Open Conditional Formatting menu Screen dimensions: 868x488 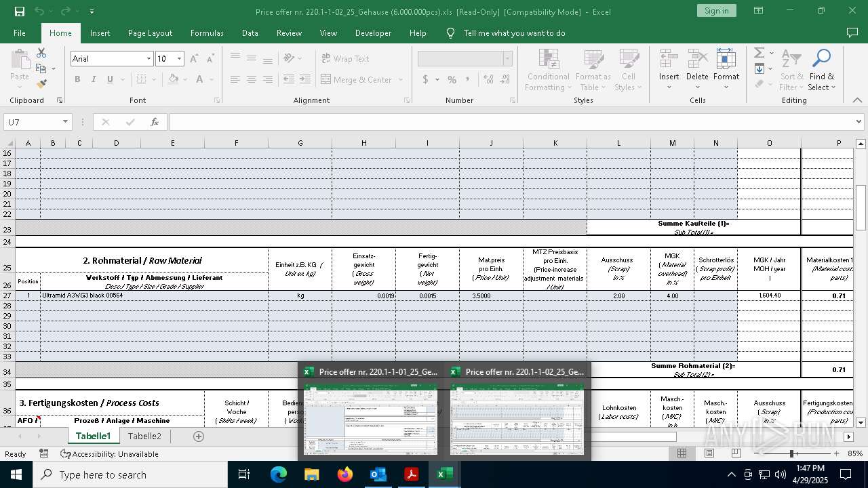(x=548, y=70)
